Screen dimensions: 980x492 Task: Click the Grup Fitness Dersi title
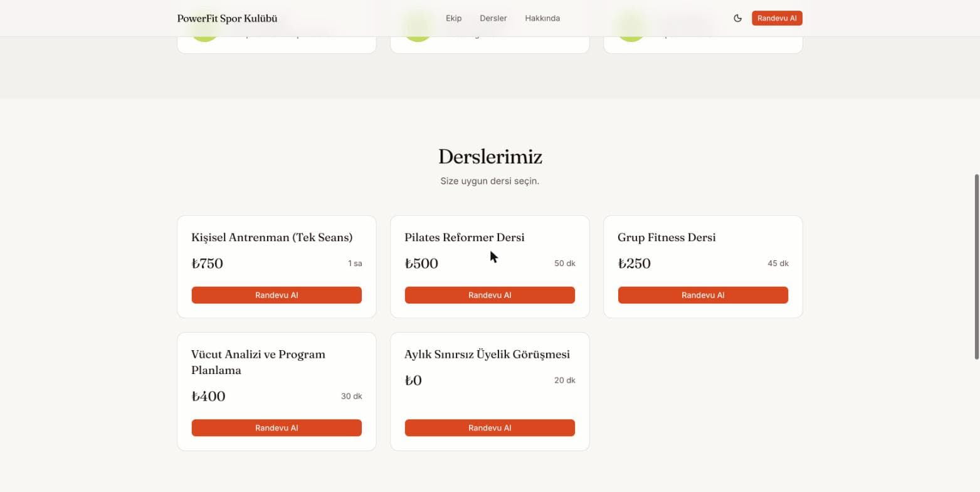coord(667,237)
